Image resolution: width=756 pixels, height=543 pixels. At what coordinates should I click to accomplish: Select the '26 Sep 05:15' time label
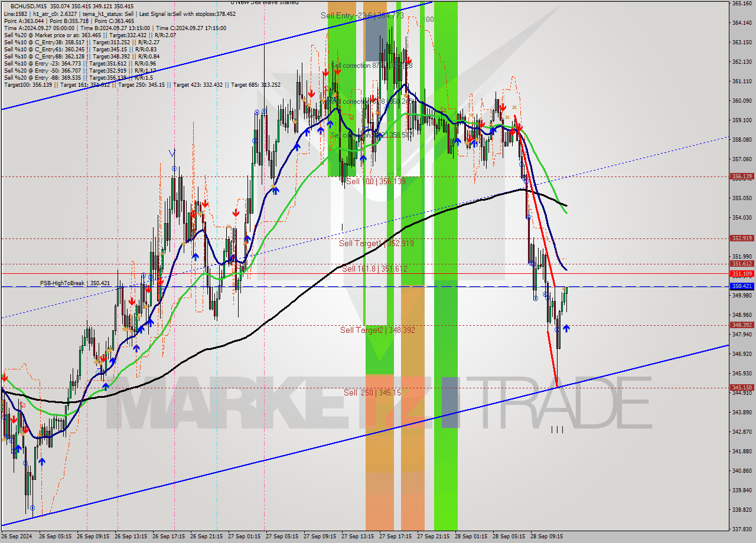pos(55,537)
